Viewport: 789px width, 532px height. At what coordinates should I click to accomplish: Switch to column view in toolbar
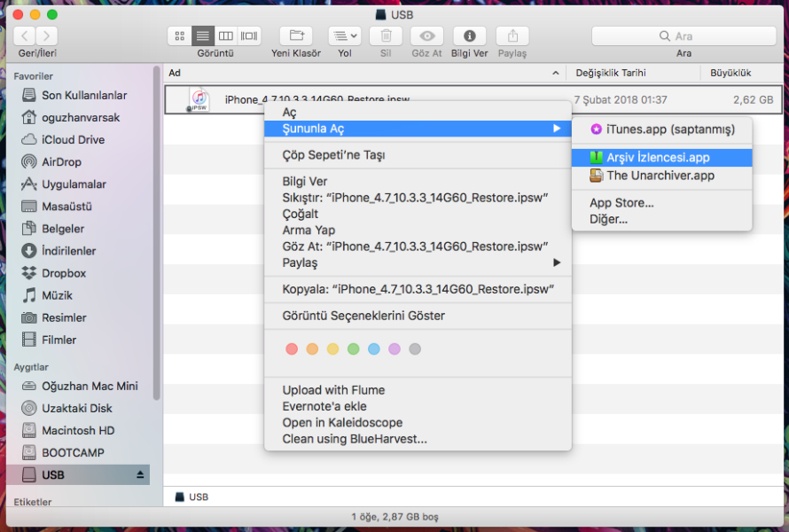pyautogui.click(x=226, y=36)
